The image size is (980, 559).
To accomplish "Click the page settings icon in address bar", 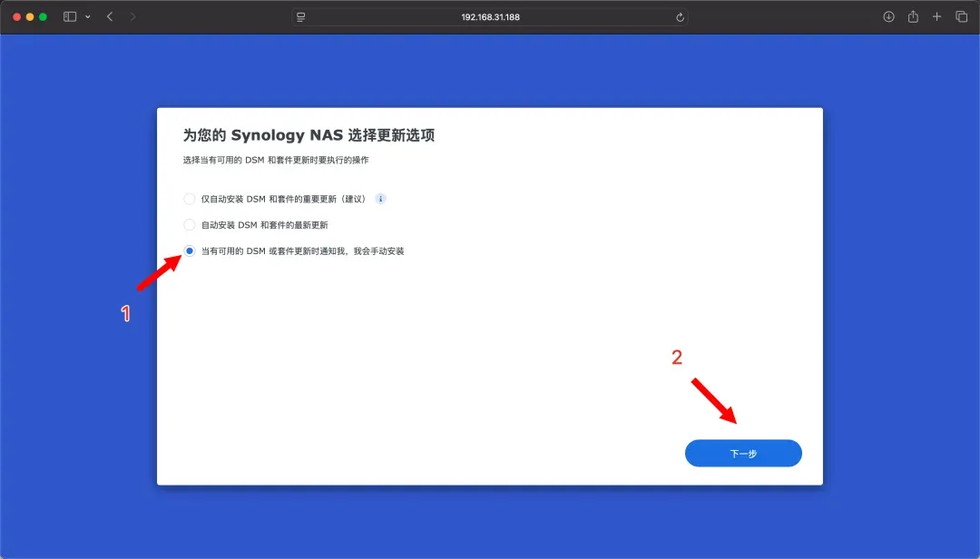I will [x=300, y=17].
